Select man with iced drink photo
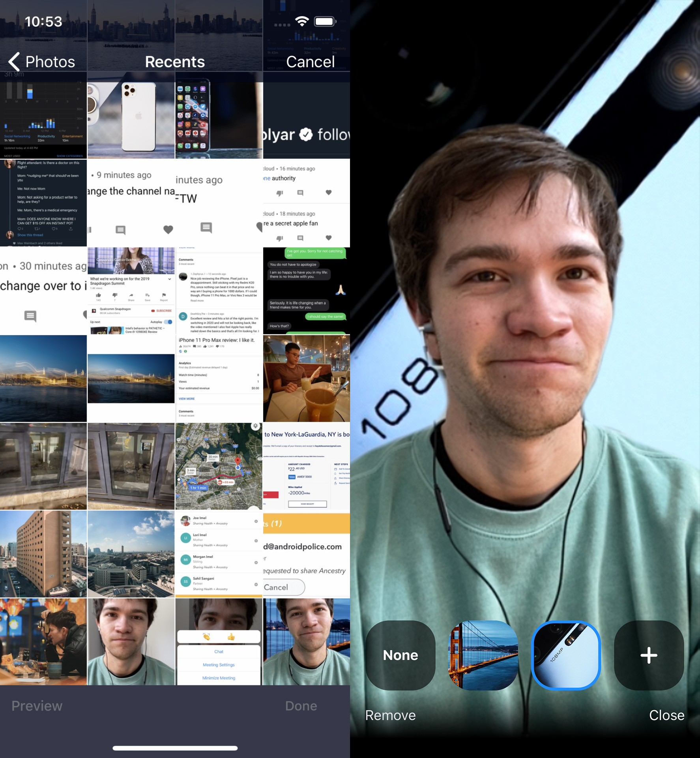The image size is (700, 758). click(x=307, y=379)
